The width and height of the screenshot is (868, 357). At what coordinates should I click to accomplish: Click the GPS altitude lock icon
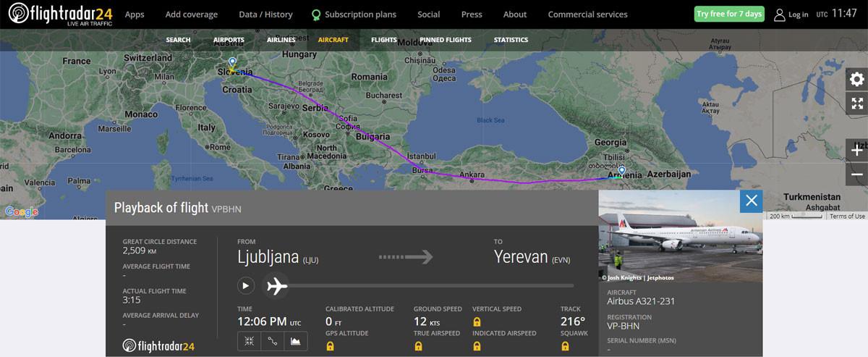click(331, 346)
